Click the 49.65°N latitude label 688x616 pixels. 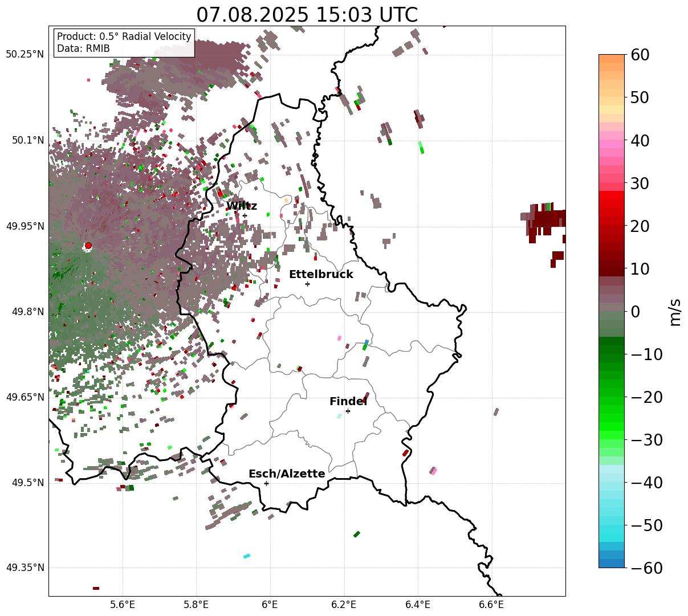click(x=25, y=397)
